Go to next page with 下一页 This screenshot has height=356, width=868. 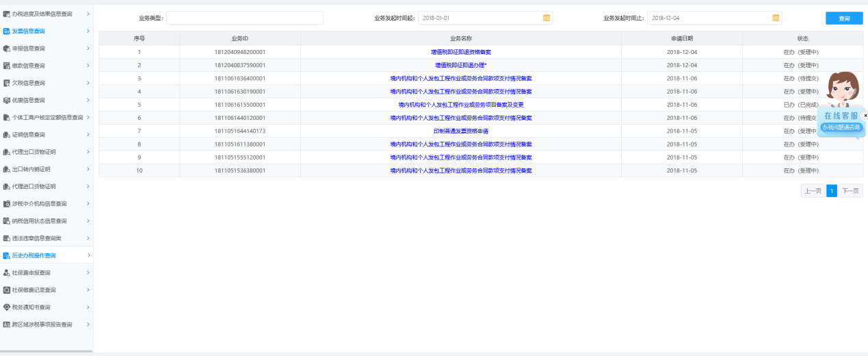point(850,191)
